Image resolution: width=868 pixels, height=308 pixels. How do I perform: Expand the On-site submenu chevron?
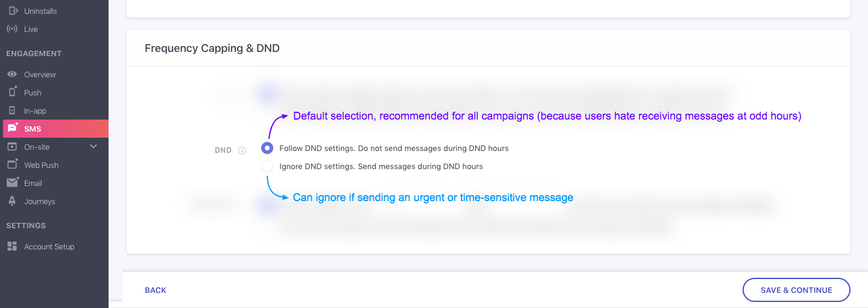(x=93, y=146)
